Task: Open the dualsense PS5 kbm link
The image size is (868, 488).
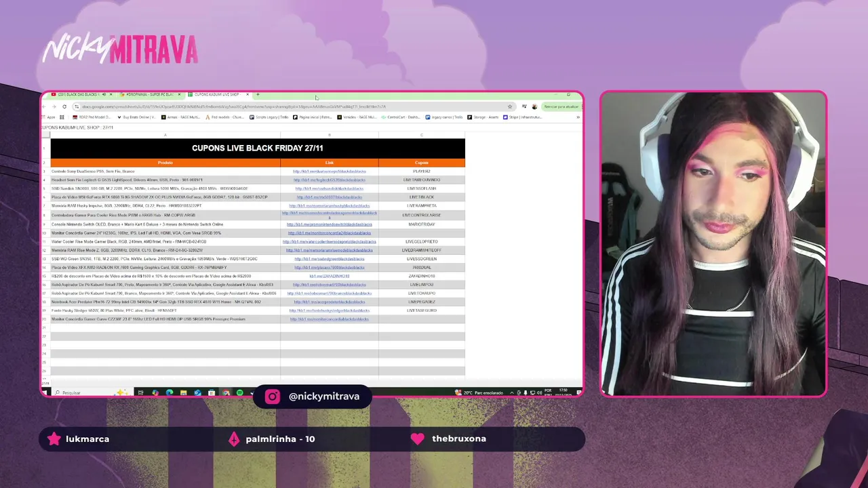Action: point(330,171)
